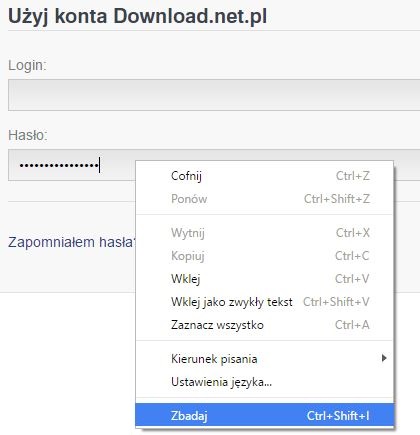Expand Kierunek pisania submenu arrow
The width and height of the screenshot is (420, 435).
384,358
